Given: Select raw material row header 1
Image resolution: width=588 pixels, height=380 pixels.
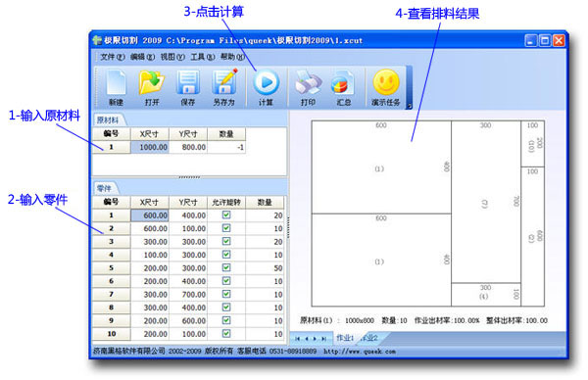Looking at the screenshot, I should [x=112, y=147].
